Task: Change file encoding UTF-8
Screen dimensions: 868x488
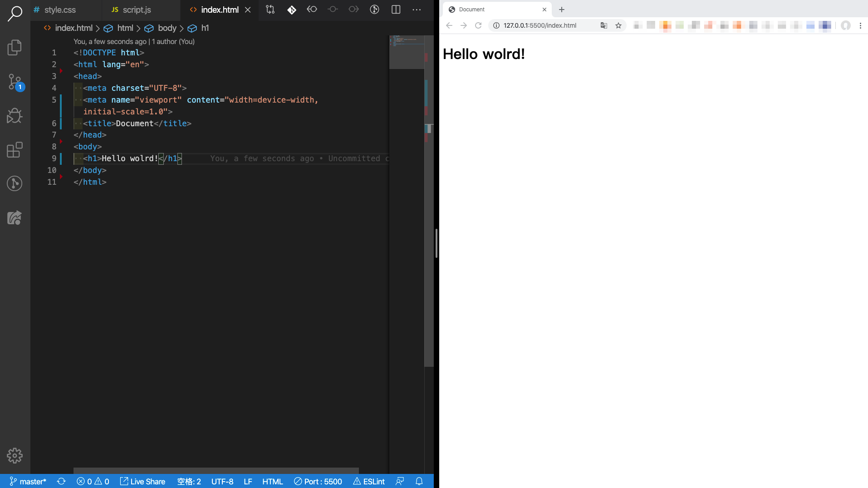Action: (x=222, y=481)
